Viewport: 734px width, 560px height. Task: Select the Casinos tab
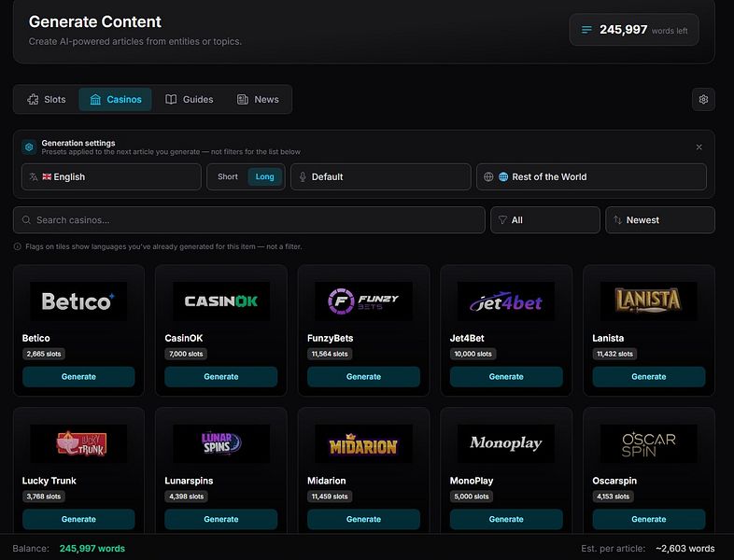pos(115,99)
